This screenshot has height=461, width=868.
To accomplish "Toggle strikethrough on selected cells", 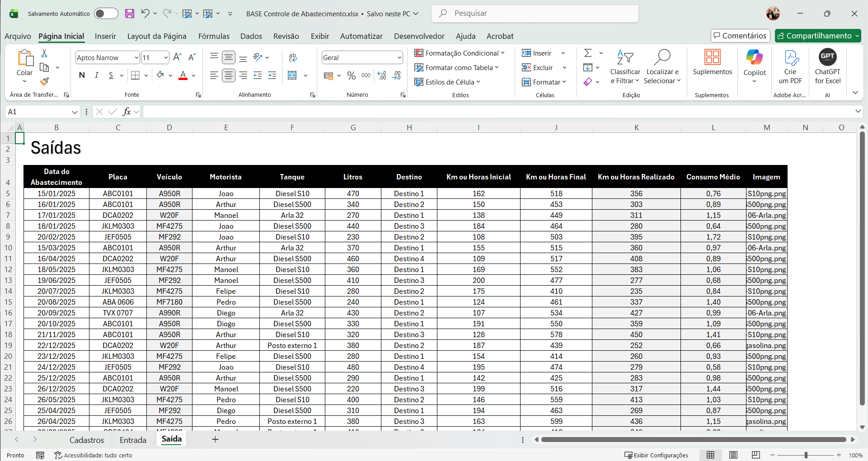I will 111,75.
